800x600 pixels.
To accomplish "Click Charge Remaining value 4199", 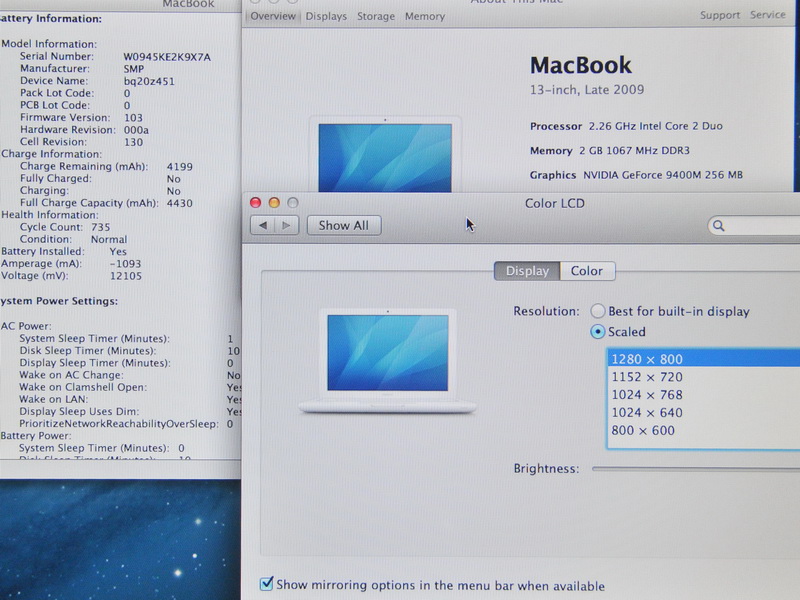I will coord(180,166).
